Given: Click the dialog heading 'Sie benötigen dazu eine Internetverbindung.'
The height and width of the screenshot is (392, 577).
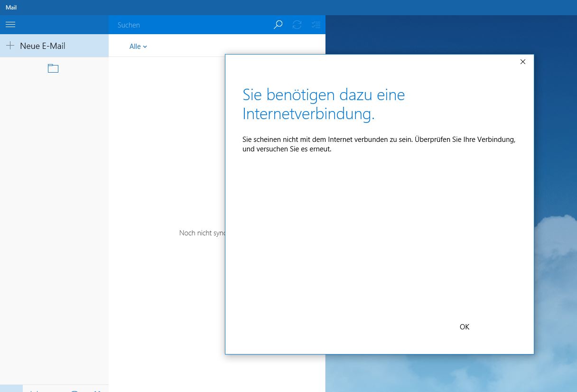Looking at the screenshot, I should (324, 104).
